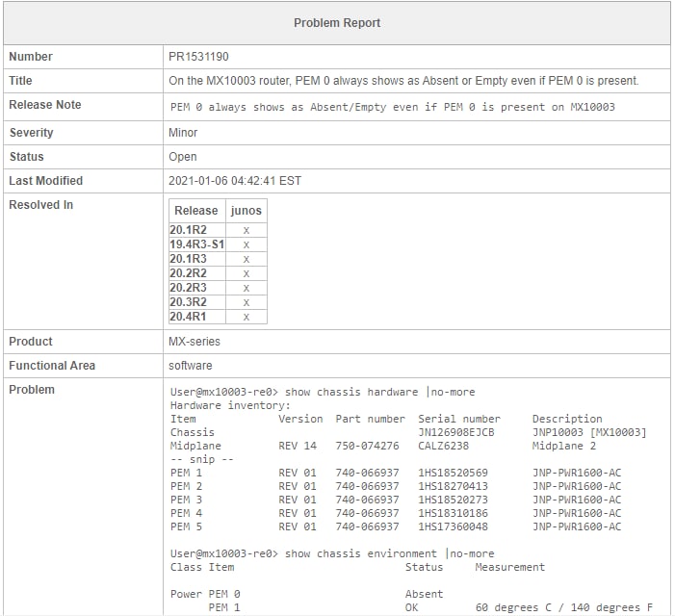
Task: Click the Measurement column header
Action: coord(510,567)
